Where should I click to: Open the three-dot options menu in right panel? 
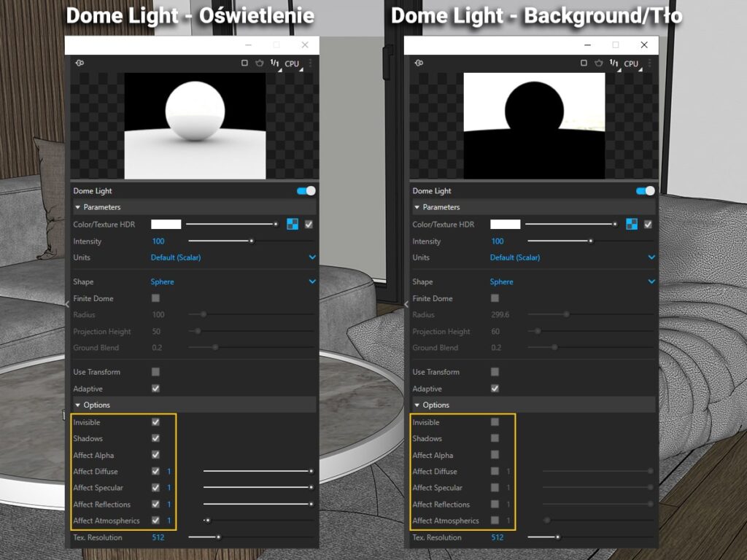649,63
